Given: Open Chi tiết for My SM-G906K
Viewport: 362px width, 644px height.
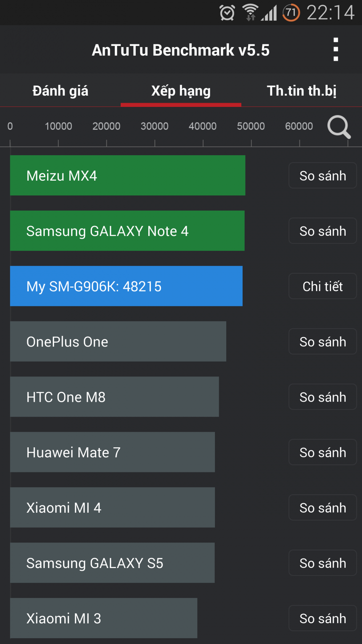Looking at the screenshot, I should tap(322, 286).
